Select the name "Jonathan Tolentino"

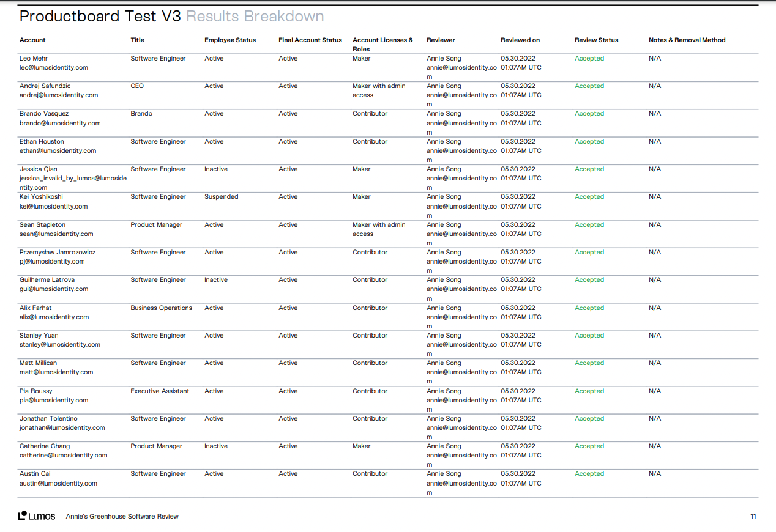pyautogui.click(x=49, y=419)
